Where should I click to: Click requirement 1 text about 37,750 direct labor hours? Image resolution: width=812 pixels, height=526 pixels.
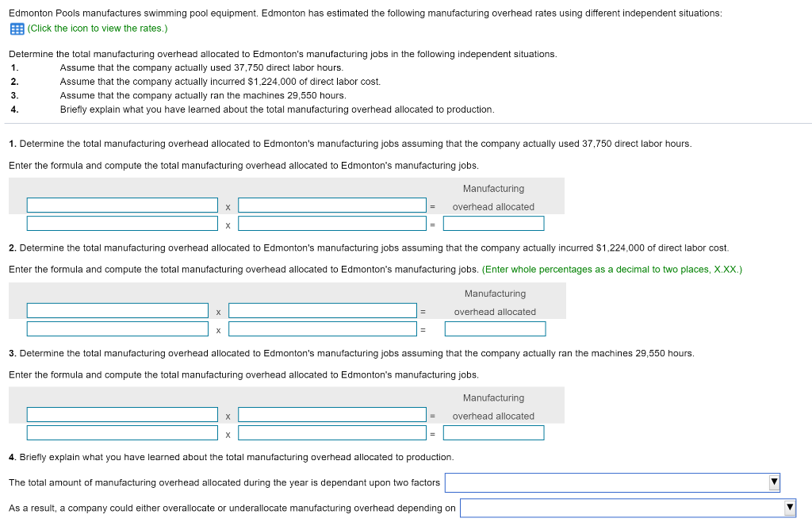pyautogui.click(x=201, y=68)
